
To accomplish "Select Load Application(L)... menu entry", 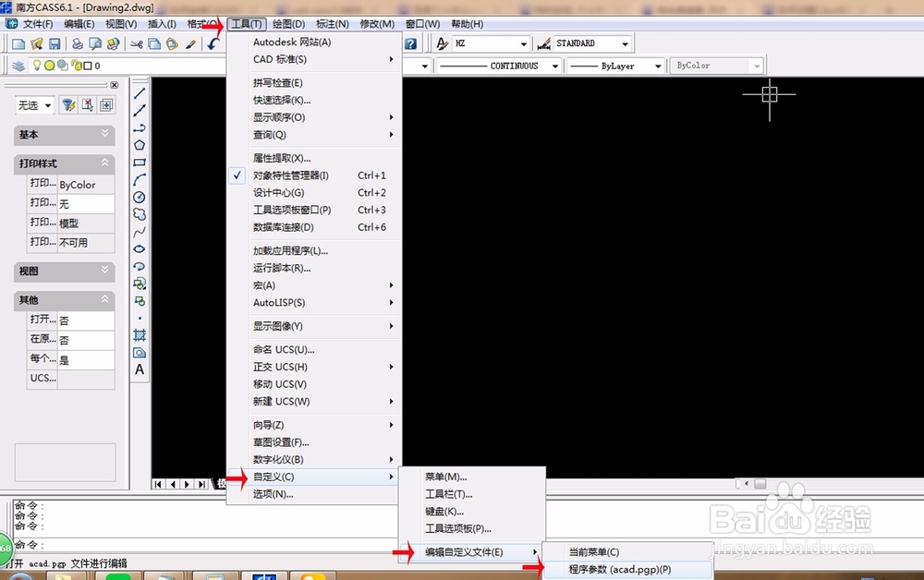I will click(314, 251).
